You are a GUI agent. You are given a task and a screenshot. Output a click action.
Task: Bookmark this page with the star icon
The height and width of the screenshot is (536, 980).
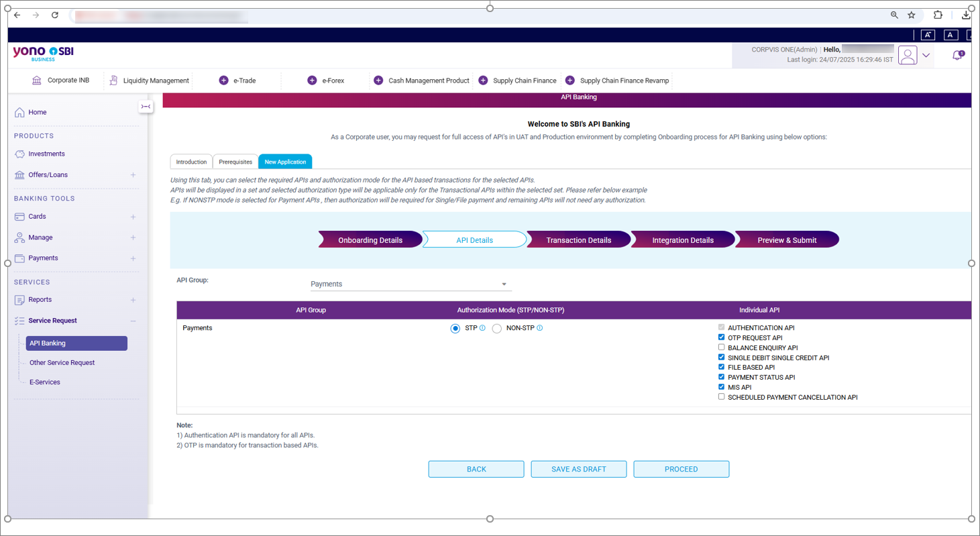pyautogui.click(x=912, y=15)
